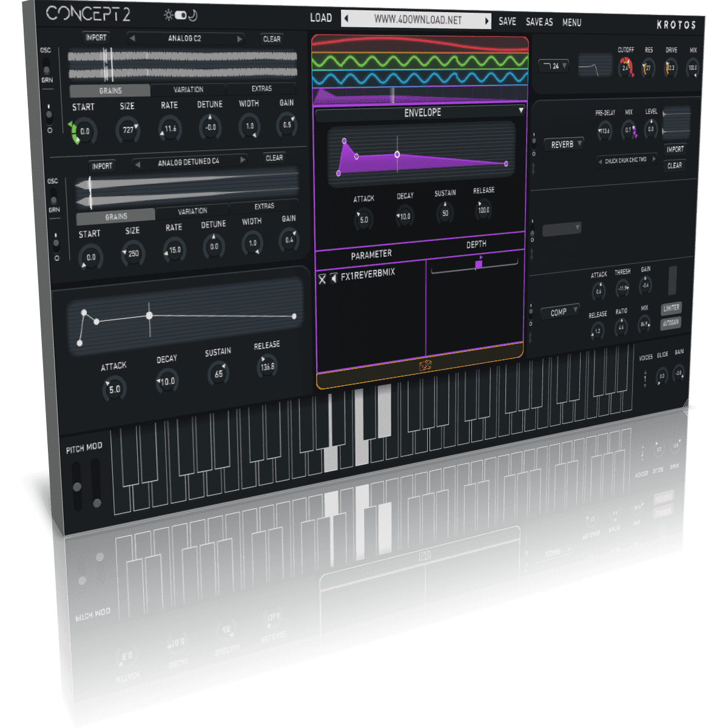Image resolution: width=728 pixels, height=728 pixels.
Task: Click the LOAD preset button
Action: point(321,18)
